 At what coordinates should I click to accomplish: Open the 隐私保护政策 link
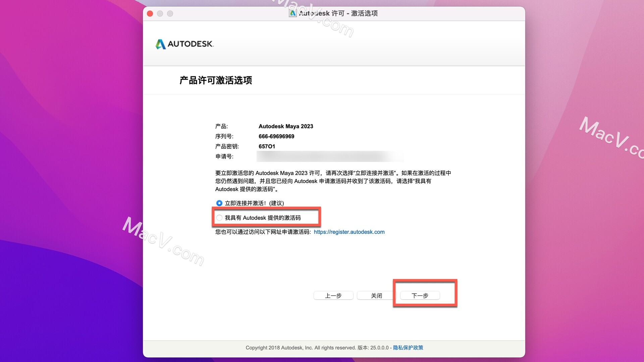(x=408, y=348)
